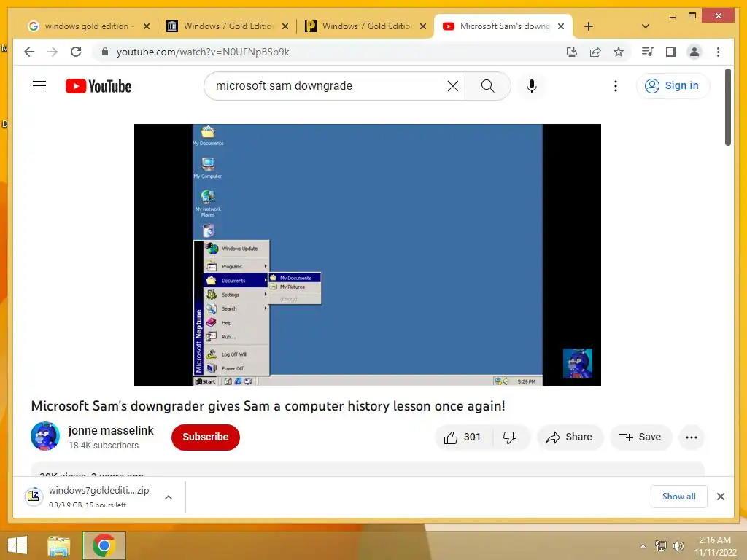This screenshot has height=560, width=747.
Task: Open a new Chrome tab
Action: click(x=589, y=26)
